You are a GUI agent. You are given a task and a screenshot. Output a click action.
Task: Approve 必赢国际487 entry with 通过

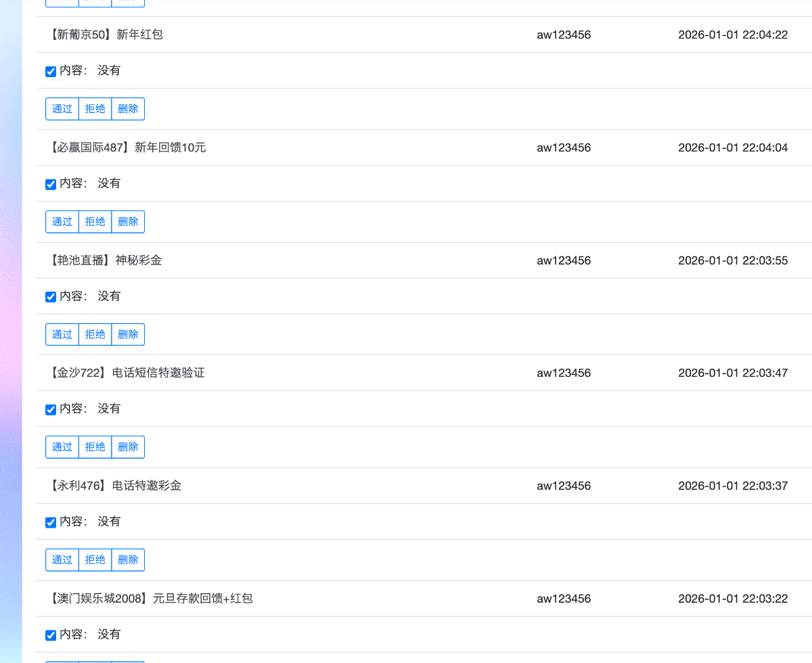tap(62, 222)
